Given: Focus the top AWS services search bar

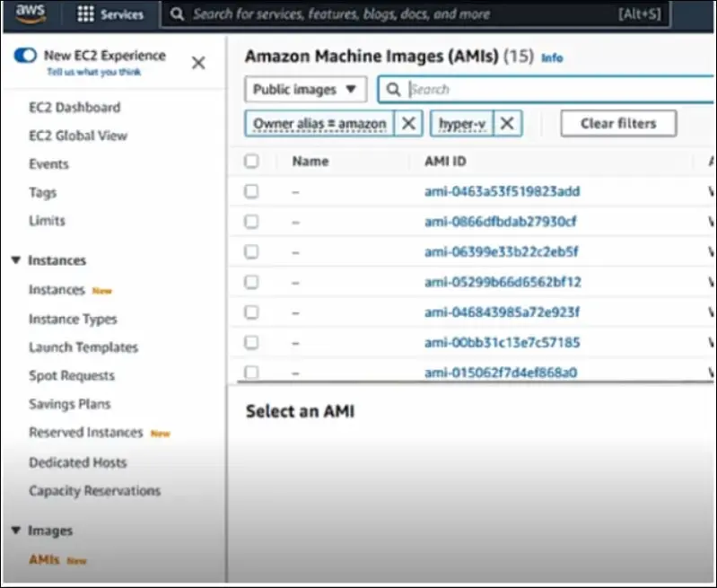Looking at the screenshot, I should point(415,14).
